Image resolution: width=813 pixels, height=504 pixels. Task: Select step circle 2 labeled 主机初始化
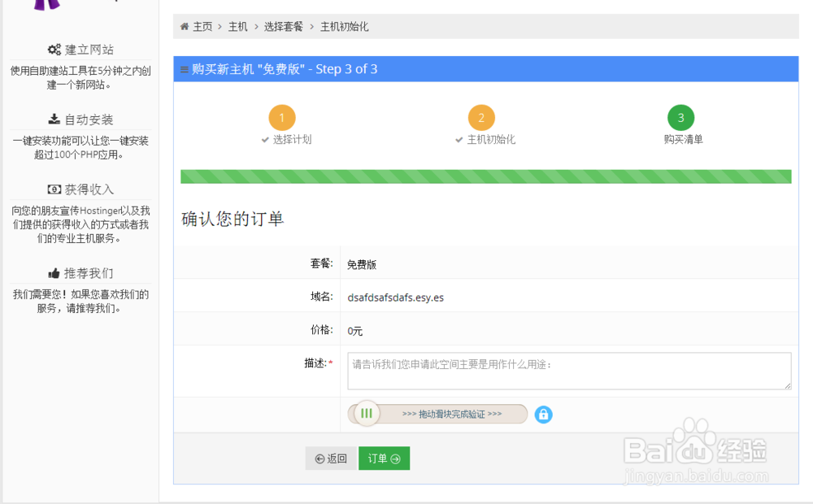[x=481, y=118]
